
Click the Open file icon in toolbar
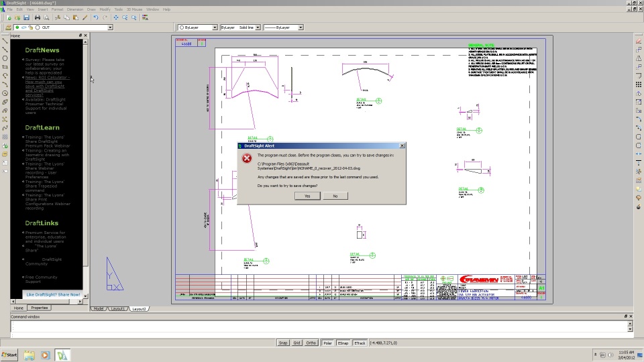pos(17,17)
